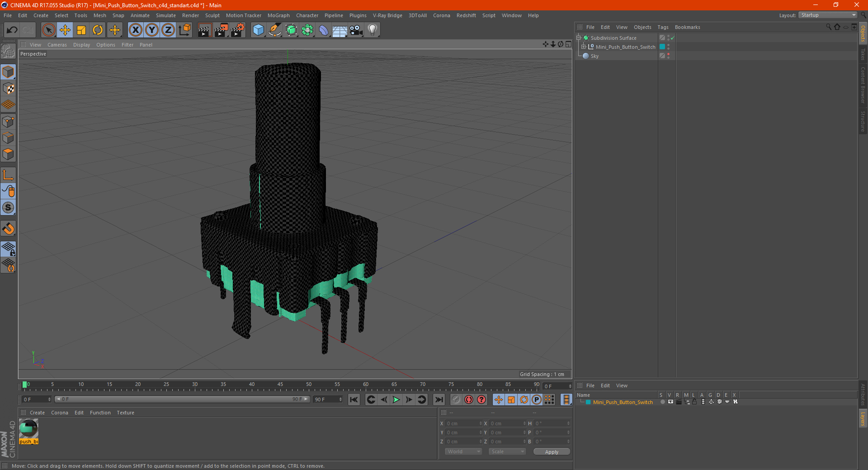Toggle layer visibility eye icon
Screen dimensions: 868x470
tap(670, 402)
